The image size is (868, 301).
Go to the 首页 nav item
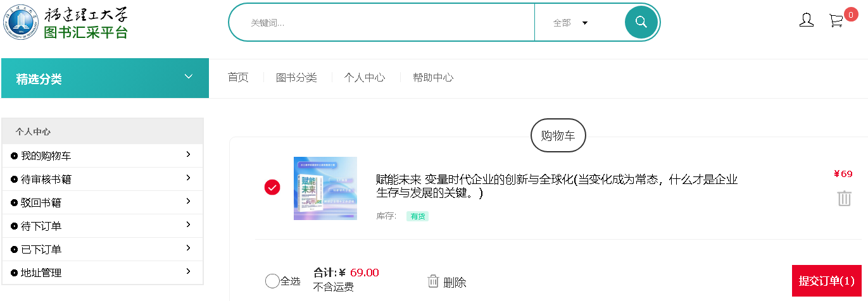point(238,78)
